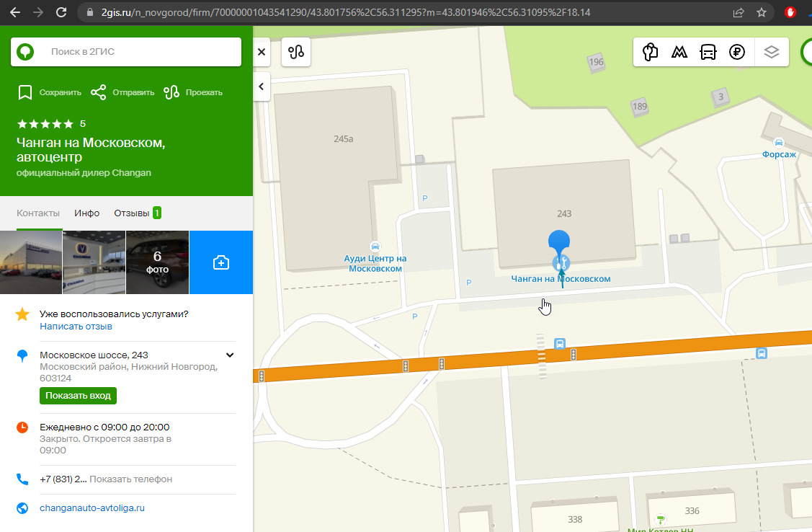The width and height of the screenshot is (812, 532).
Task: Open the Контакты tab
Action: (38, 213)
